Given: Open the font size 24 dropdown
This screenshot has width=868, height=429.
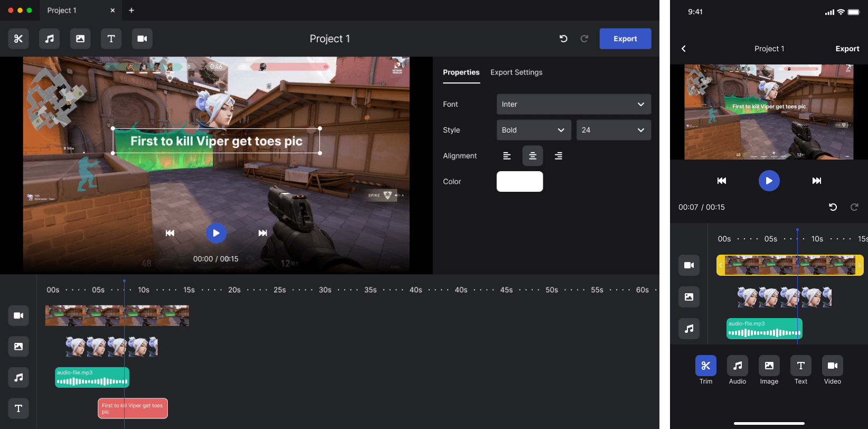Looking at the screenshot, I should coord(613,130).
